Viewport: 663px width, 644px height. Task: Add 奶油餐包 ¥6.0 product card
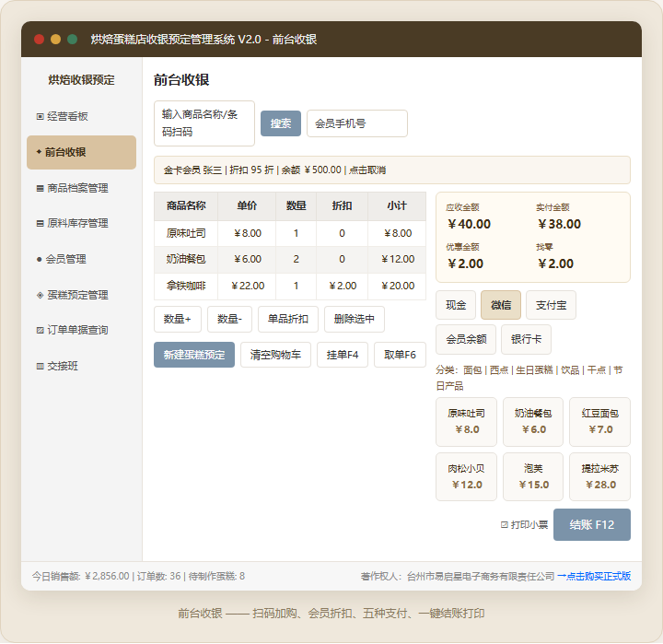533,422
